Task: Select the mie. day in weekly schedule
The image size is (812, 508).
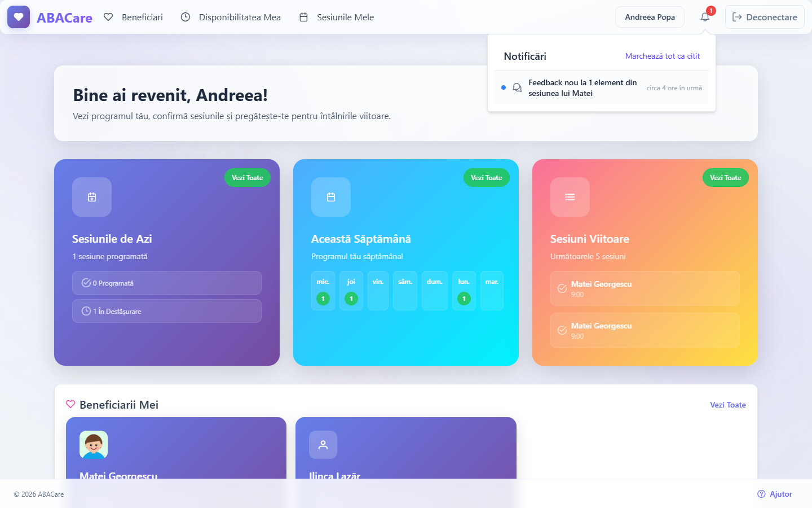Action: point(323,291)
